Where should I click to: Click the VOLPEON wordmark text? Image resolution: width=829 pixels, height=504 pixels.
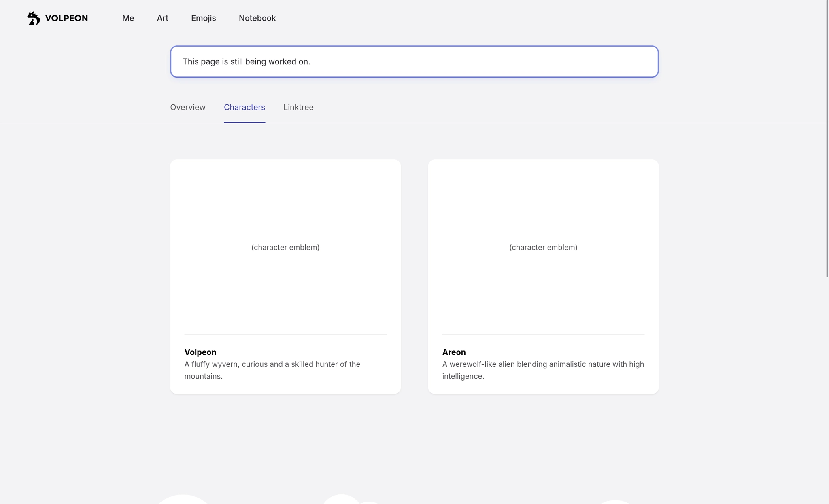(66, 18)
